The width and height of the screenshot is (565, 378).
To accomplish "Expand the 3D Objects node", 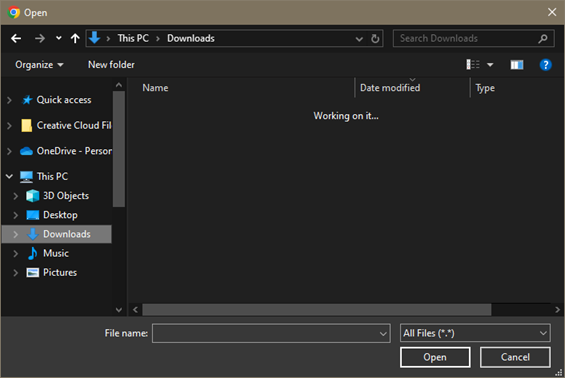I will 15,196.
